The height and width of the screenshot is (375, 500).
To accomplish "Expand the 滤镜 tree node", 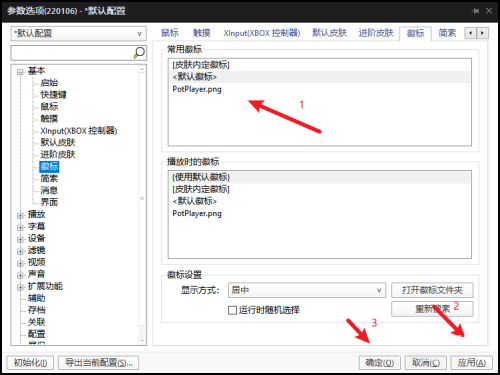I will pos(21,251).
